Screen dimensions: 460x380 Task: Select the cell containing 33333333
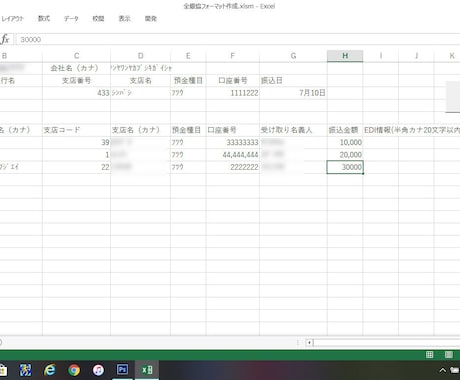[x=233, y=142]
